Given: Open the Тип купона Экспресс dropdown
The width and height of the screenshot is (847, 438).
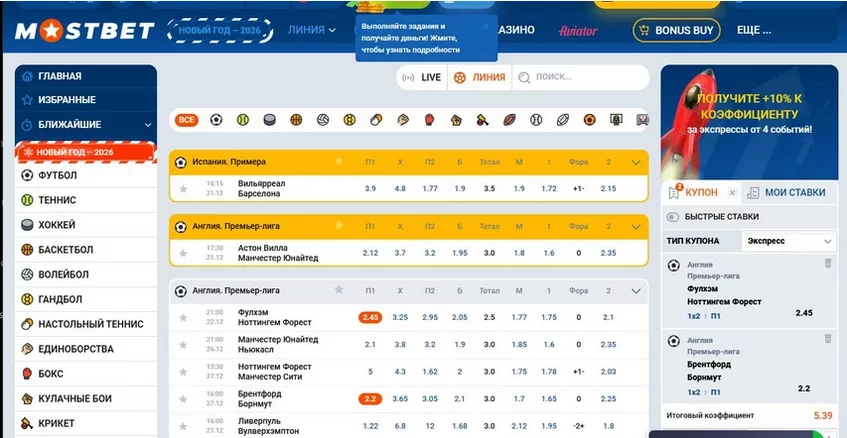Looking at the screenshot, I should [789, 242].
